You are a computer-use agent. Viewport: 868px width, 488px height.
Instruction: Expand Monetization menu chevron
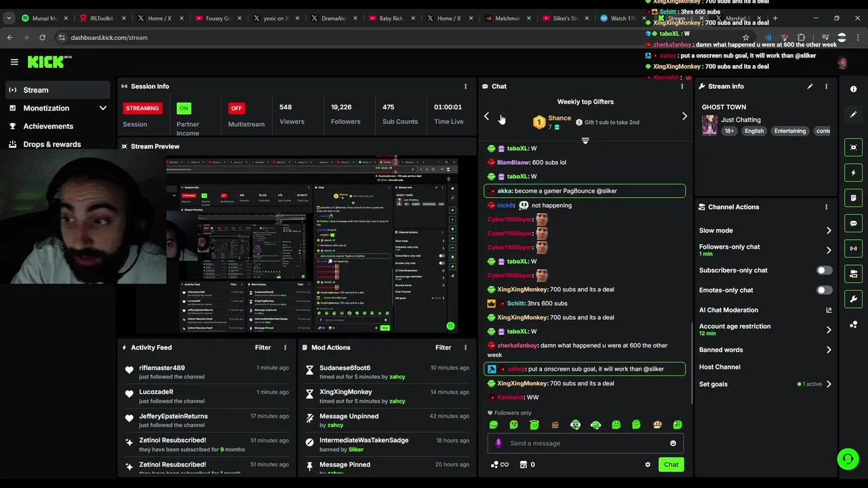click(102, 108)
